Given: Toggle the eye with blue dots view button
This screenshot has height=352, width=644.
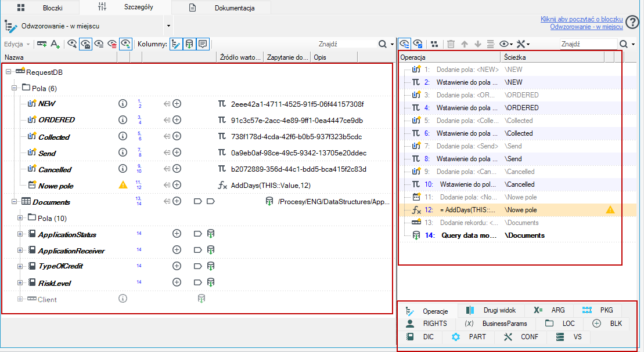Looking at the screenshot, I should pyautogui.click(x=125, y=44).
